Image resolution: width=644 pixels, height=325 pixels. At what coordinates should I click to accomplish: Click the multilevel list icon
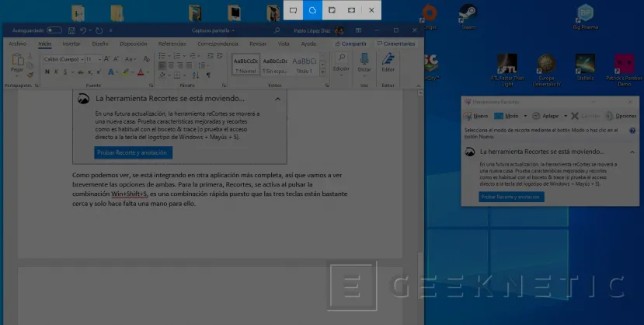pyautogui.click(x=192, y=55)
